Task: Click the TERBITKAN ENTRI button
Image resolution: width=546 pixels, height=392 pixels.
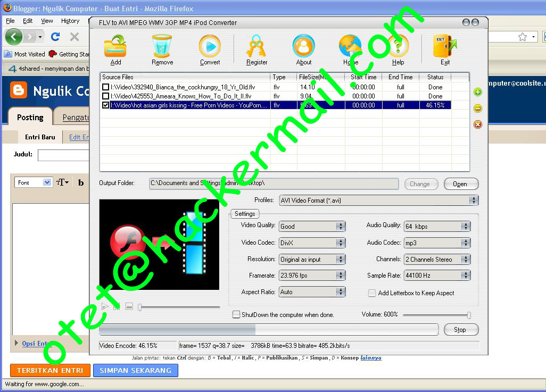Action: 50,370
